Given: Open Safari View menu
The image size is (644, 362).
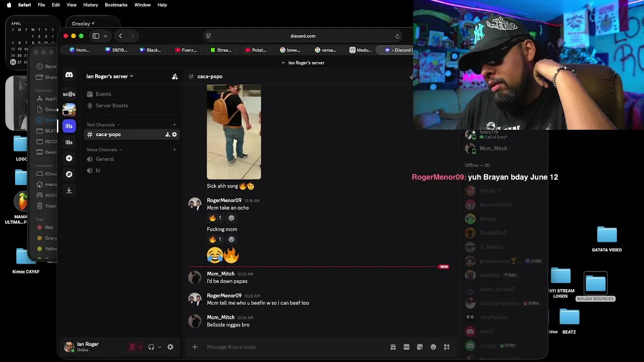Looking at the screenshot, I should click(x=71, y=5).
